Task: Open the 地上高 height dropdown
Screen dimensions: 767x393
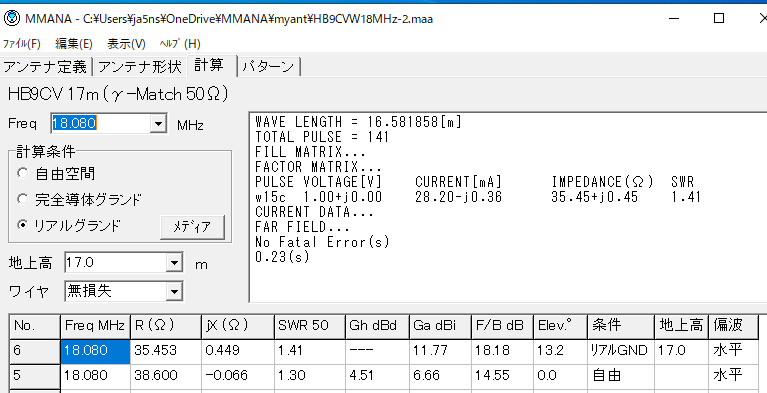Action: pos(174,264)
